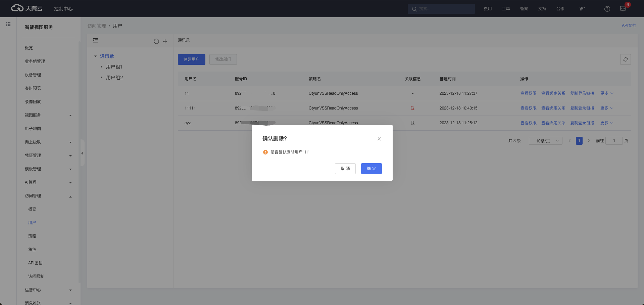644x305 pixels.
Task: Click the confirm 确定 button in dialog
Action: 371,169
